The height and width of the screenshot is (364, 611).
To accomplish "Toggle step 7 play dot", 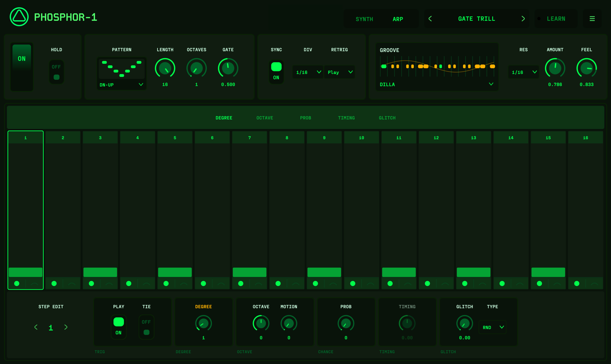I will pyautogui.click(x=241, y=284).
